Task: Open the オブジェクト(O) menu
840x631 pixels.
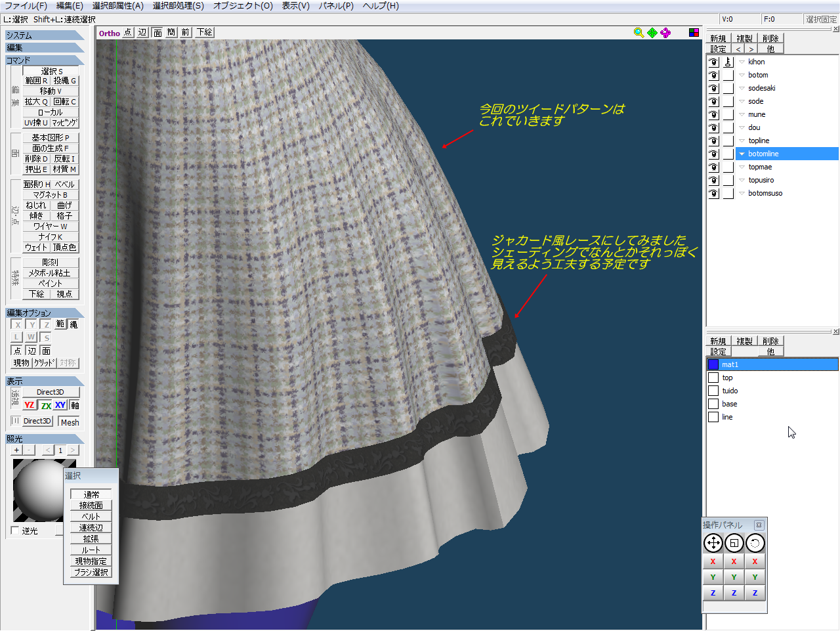Action: coord(243,6)
